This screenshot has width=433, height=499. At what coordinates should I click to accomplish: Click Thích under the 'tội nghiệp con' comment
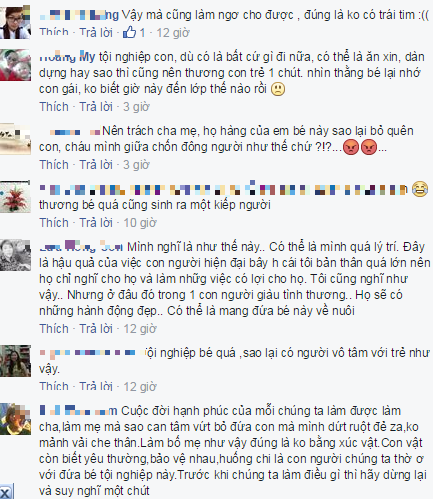coord(54,107)
